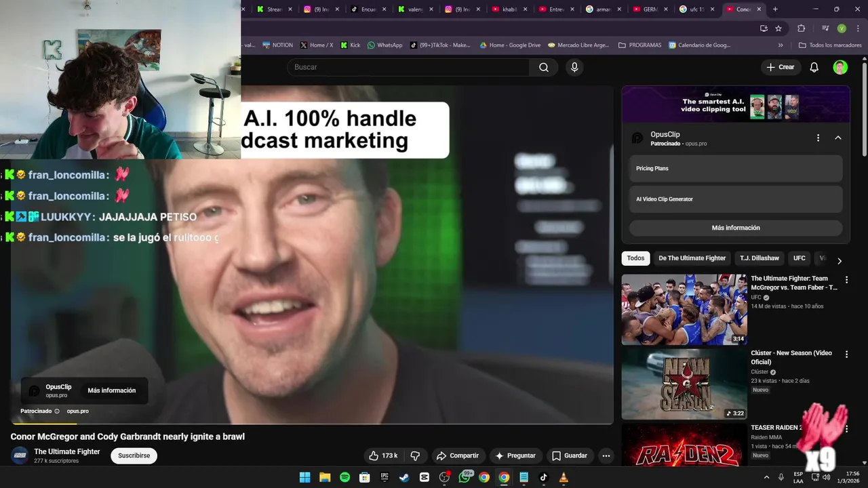Open the NOTION bookmark
The image size is (868, 488).
(277, 45)
